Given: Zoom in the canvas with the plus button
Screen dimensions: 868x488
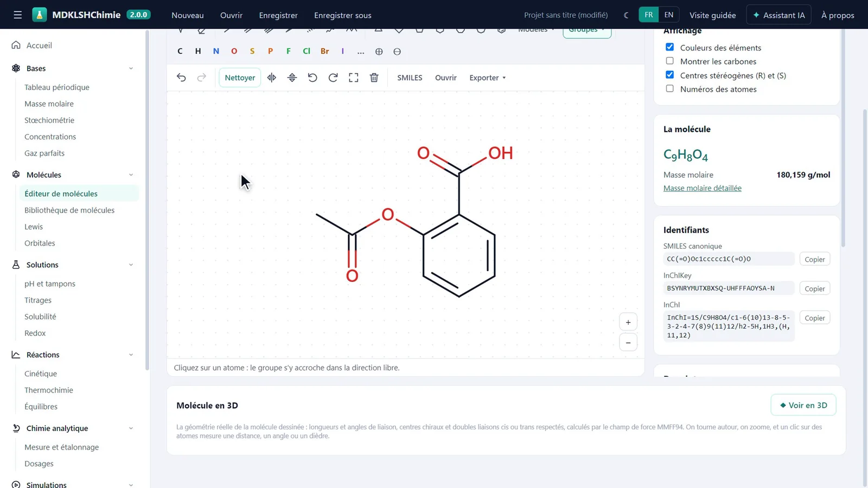Looking at the screenshot, I should (628, 322).
